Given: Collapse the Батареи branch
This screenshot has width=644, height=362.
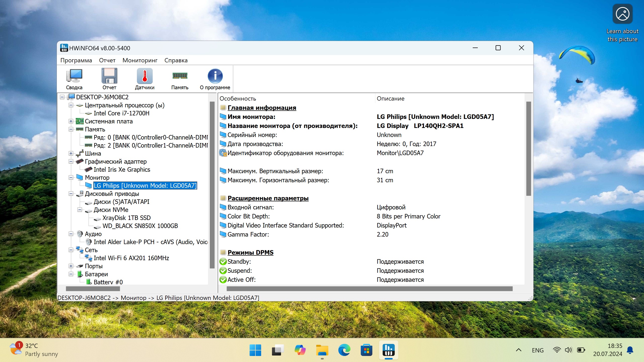Looking at the screenshot, I should point(71,274).
